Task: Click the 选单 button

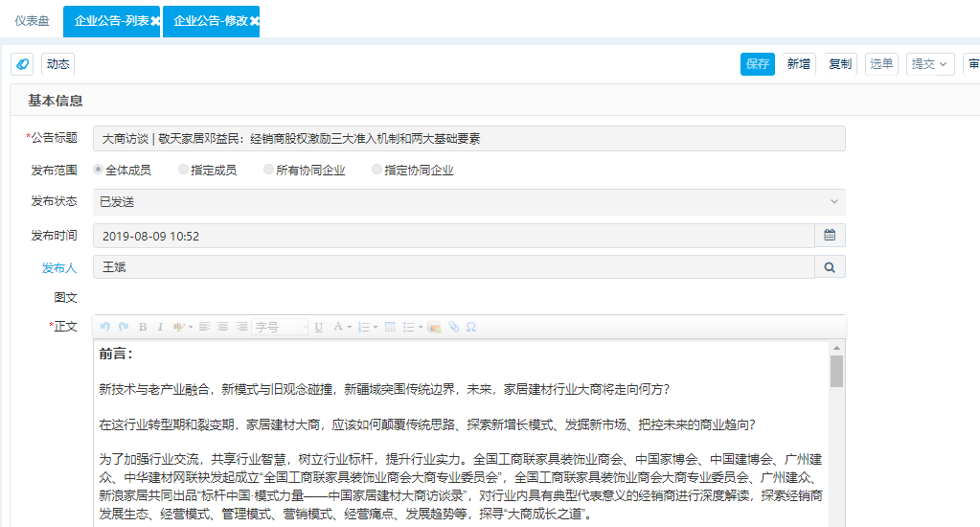Action: click(881, 64)
